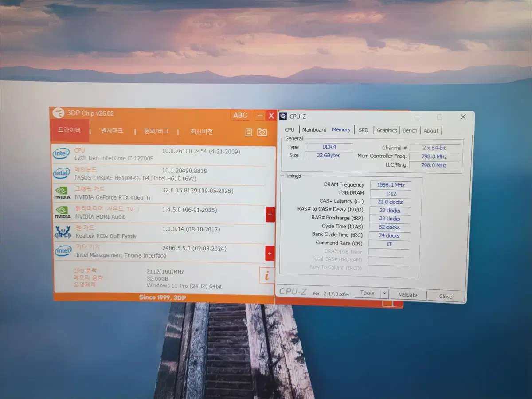Open the 드라이버 tab in 3DP Chip
The image size is (532, 399).
point(70,130)
